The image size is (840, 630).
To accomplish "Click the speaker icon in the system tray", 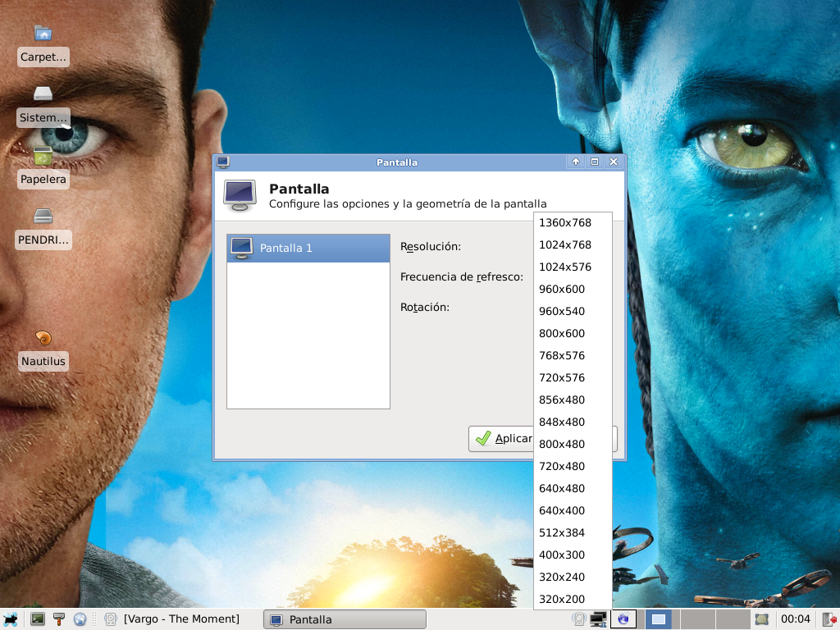I will (579, 619).
